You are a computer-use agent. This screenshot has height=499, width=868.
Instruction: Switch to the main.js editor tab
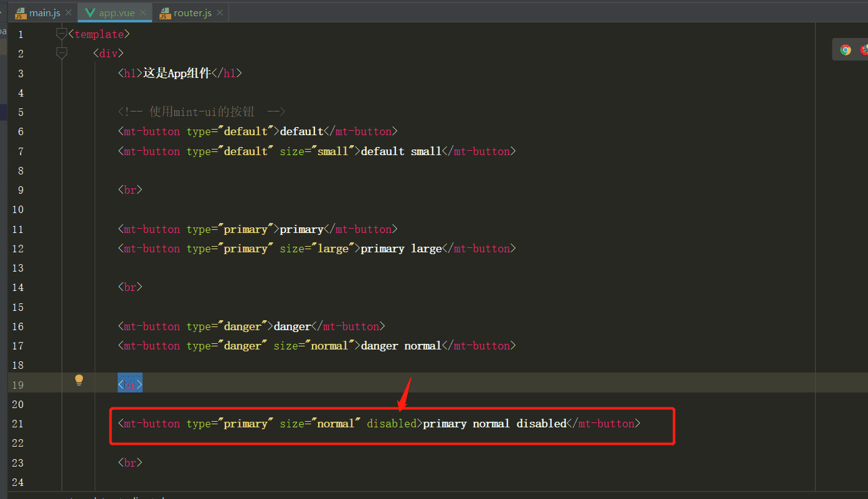[44, 12]
